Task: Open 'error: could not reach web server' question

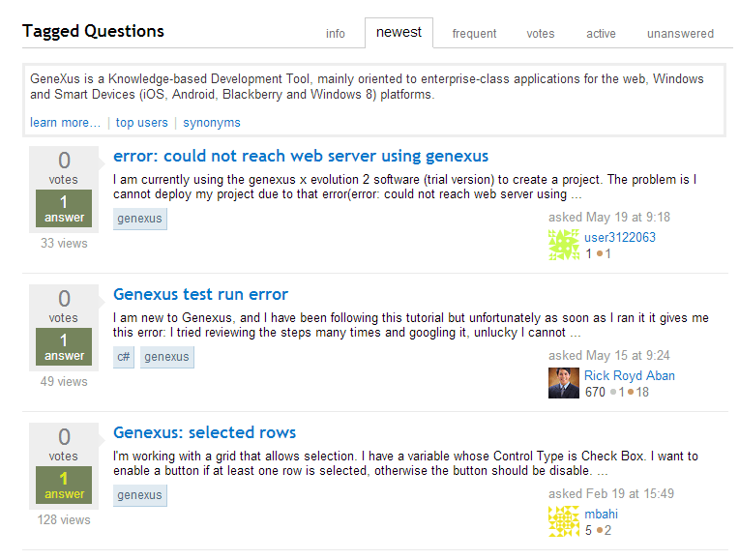Action: click(300, 156)
